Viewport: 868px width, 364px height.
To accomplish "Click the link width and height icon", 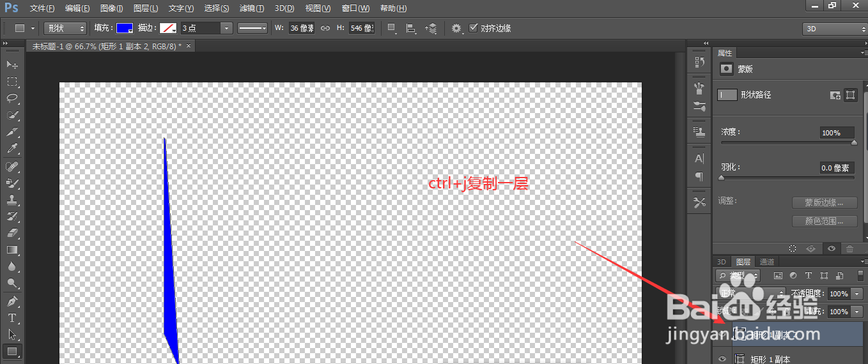I will click(325, 28).
